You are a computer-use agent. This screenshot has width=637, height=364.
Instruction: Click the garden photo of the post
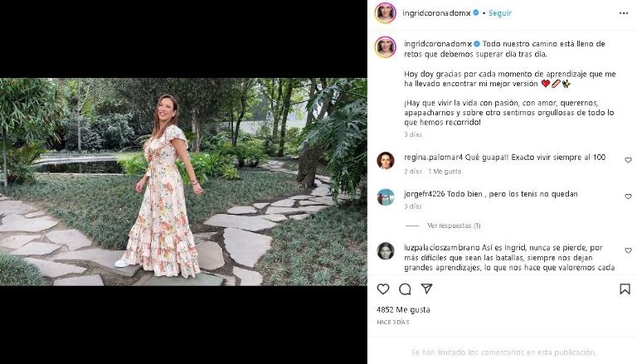[x=182, y=182]
